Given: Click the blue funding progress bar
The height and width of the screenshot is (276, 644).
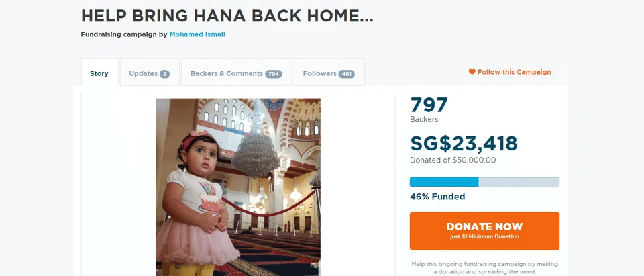Looking at the screenshot, I should coord(444,182).
